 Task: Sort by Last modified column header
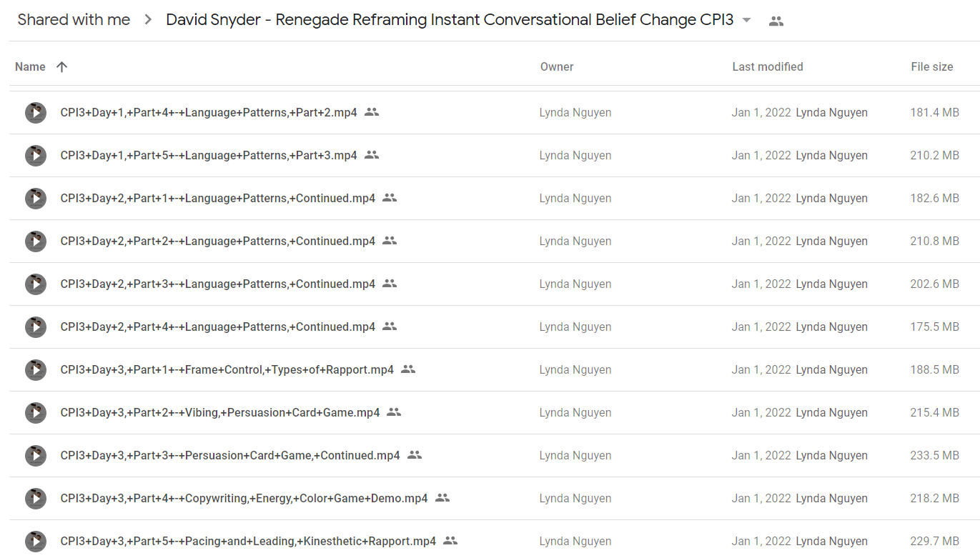point(768,66)
